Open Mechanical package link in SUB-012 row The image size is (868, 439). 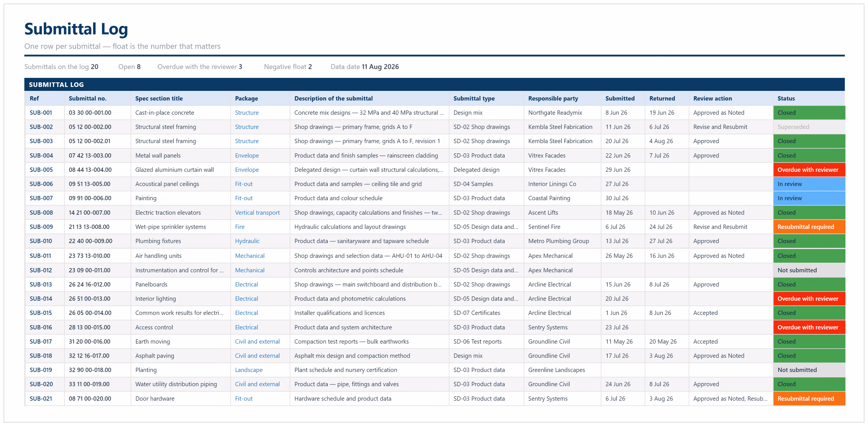[x=249, y=270]
